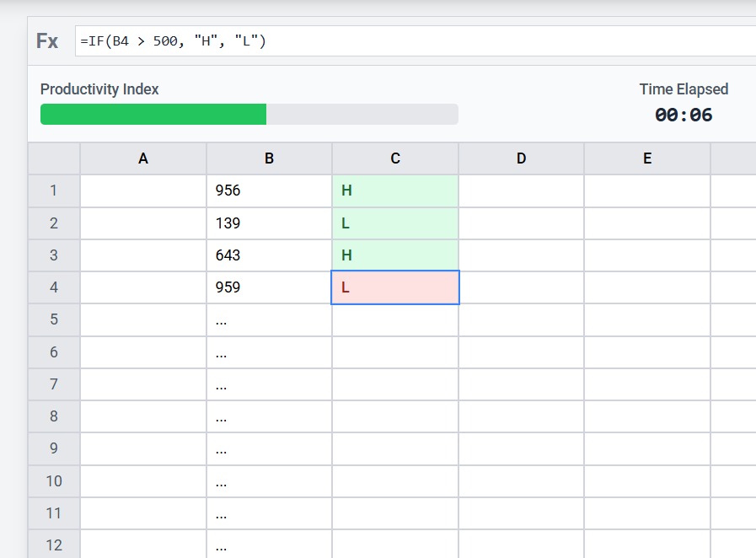
Task: Click inside the formula bar input
Action: pyautogui.click(x=413, y=40)
